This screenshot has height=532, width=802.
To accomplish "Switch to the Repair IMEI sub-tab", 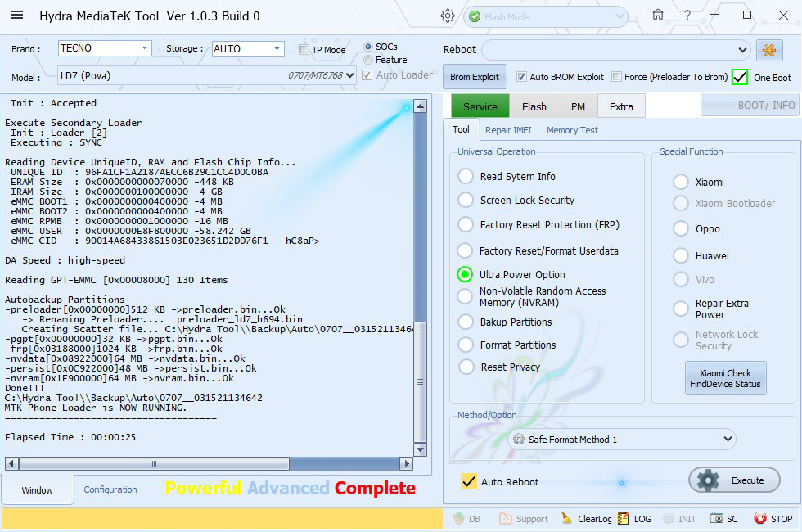I will (x=508, y=130).
